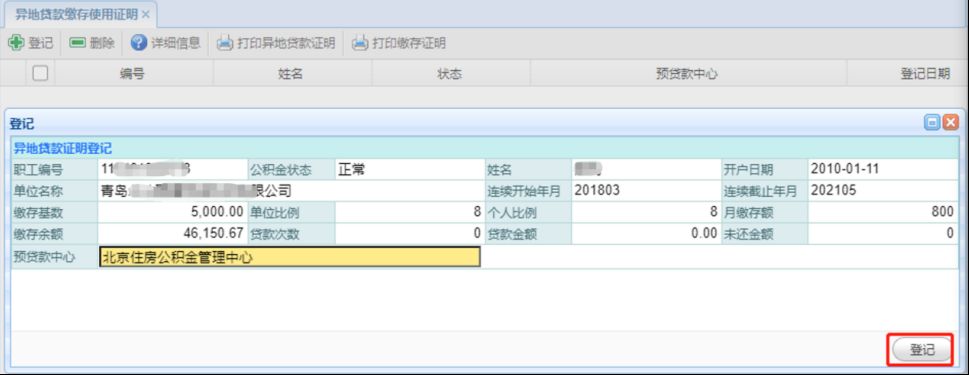Viewport: 969px width, 375px height.
Task: Click the 删除 minus icon in toolbar
Action: (77, 43)
